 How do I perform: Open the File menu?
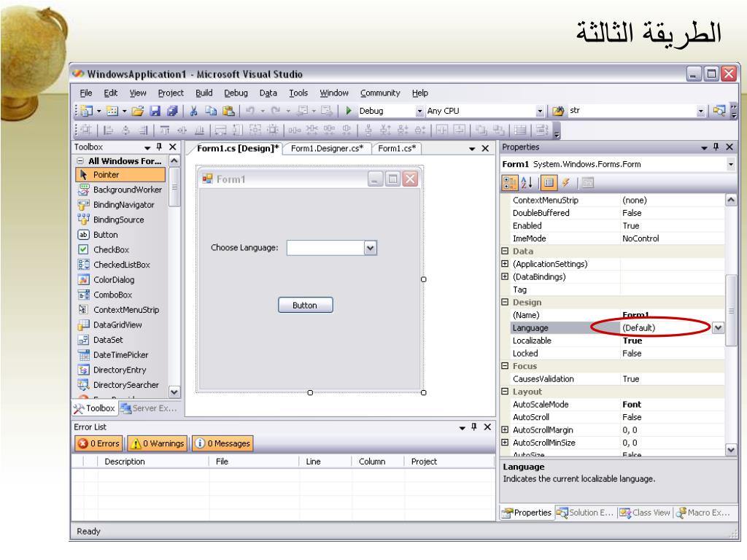click(x=86, y=93)
